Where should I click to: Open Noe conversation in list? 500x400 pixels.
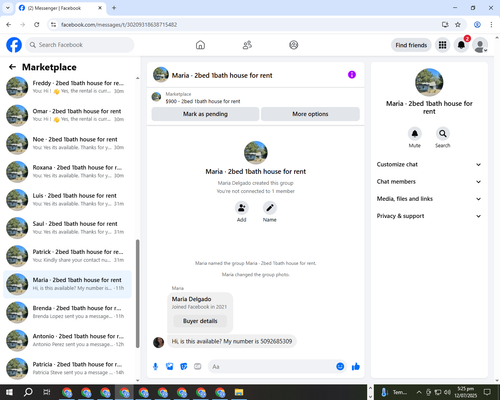point(68,143)
